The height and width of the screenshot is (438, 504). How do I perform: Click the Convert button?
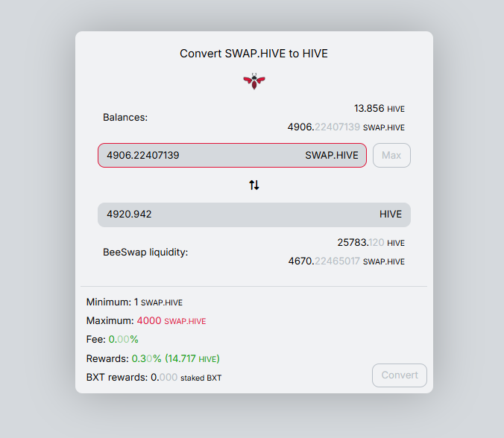[x=400, y=375]
